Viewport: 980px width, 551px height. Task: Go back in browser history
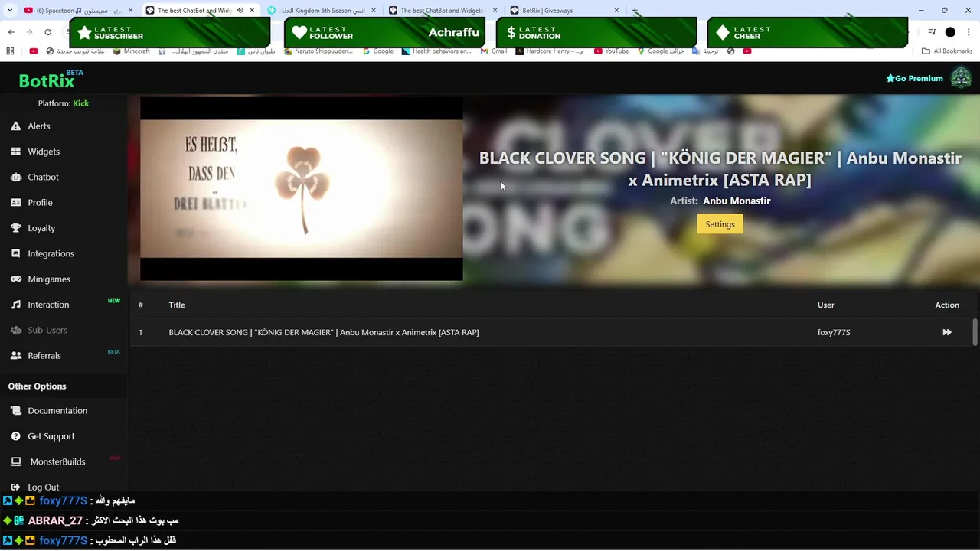coord(11,32)
